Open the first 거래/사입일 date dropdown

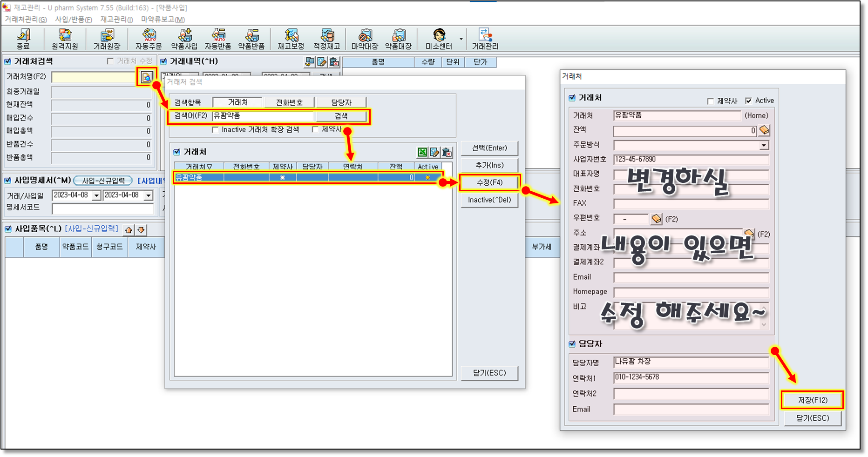click(96, 195)
